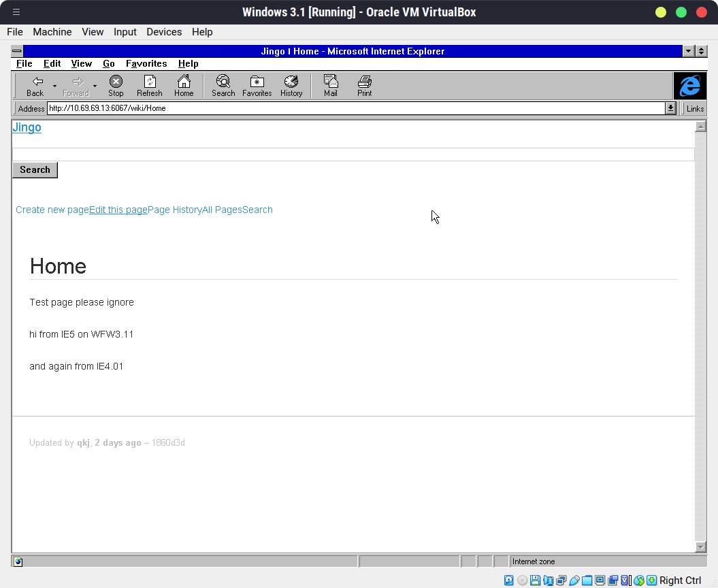Open IE Favorites menu
Image resolution: width=718 pixels, height=588 pixels.
tap(146, 64)
